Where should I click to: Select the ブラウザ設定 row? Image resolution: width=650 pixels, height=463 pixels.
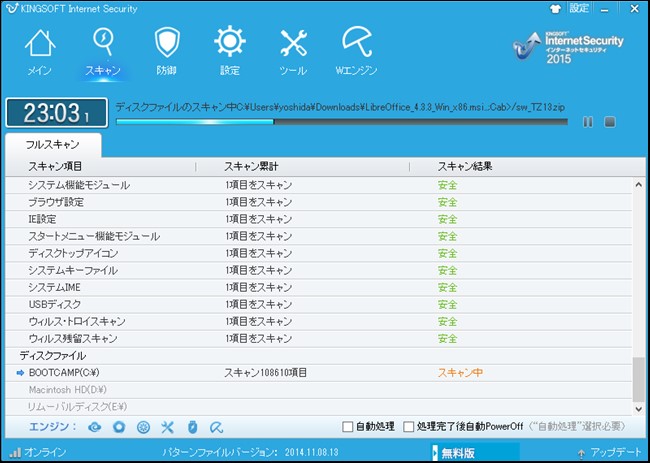coord(318,202)
